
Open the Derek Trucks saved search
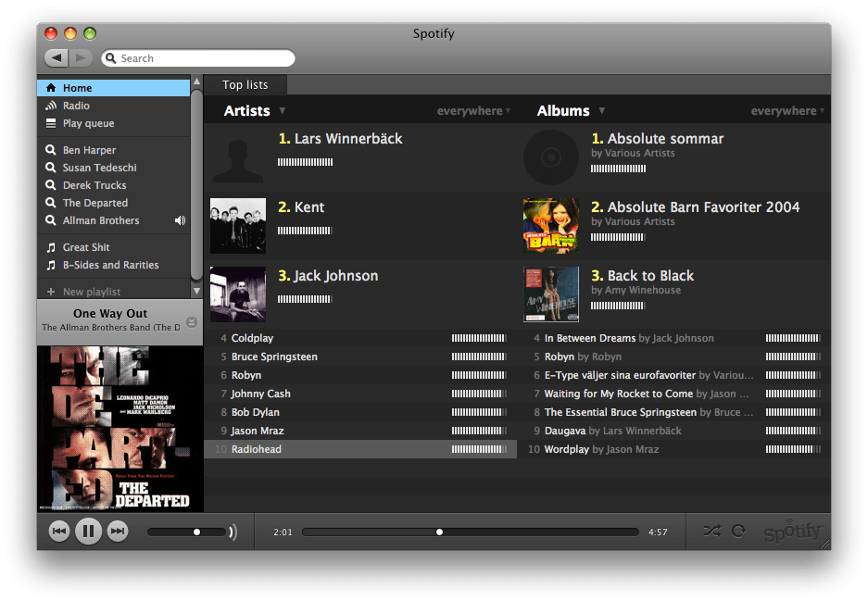[114, 185]
